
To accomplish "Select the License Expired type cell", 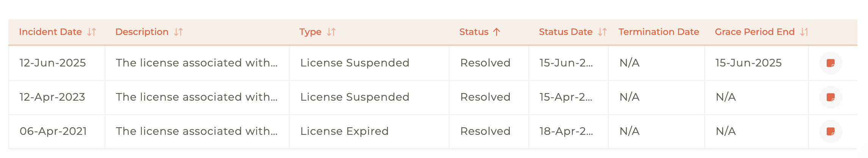I will [x=344, y=131].
